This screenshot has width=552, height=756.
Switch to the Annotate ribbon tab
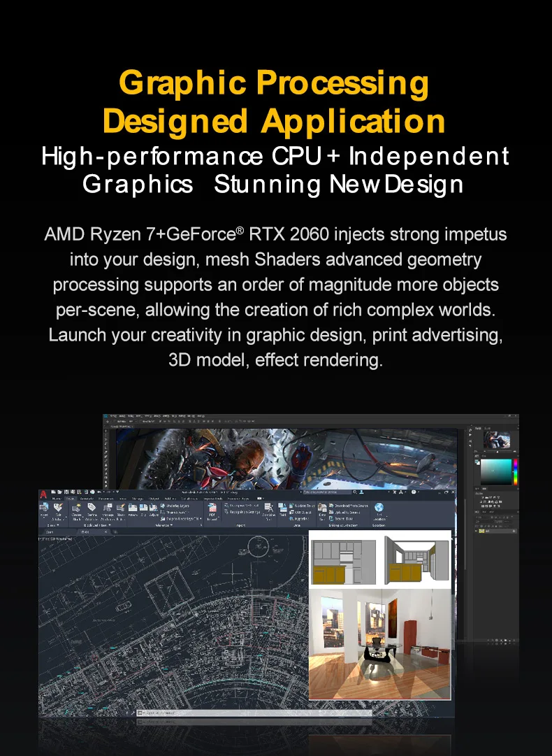tap(87, 499)
